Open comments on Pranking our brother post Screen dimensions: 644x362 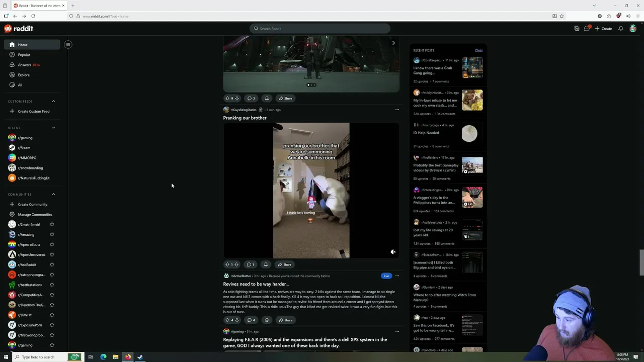coord(251,264)
